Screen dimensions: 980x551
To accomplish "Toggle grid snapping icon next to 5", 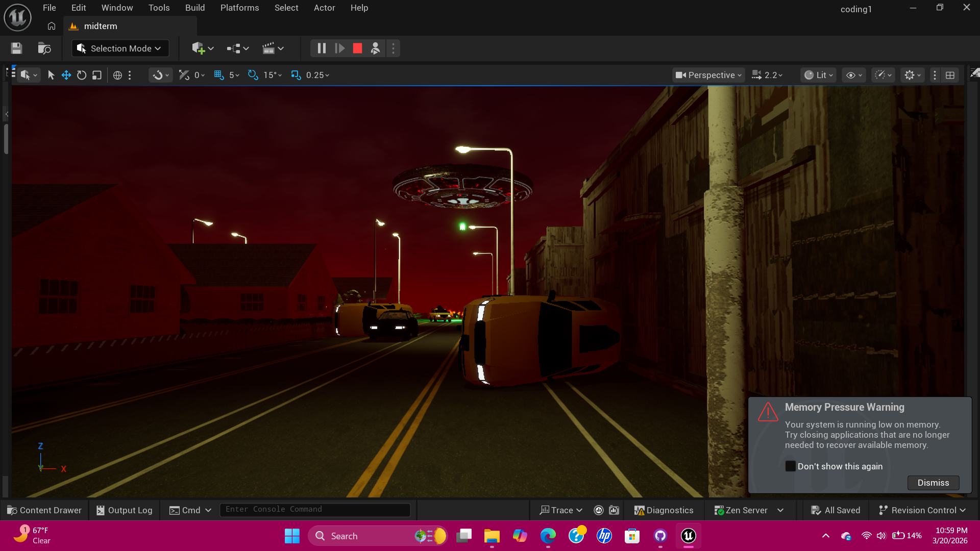I will (x=219, y=75).
